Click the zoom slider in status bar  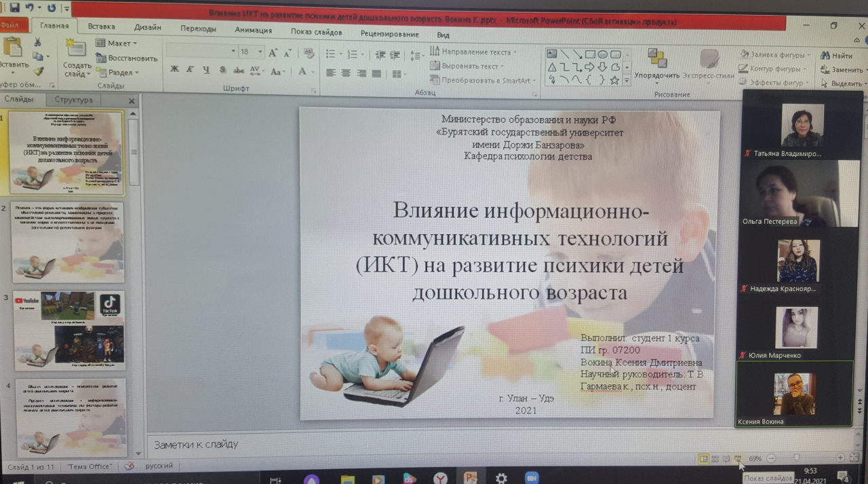click(797, 458)
